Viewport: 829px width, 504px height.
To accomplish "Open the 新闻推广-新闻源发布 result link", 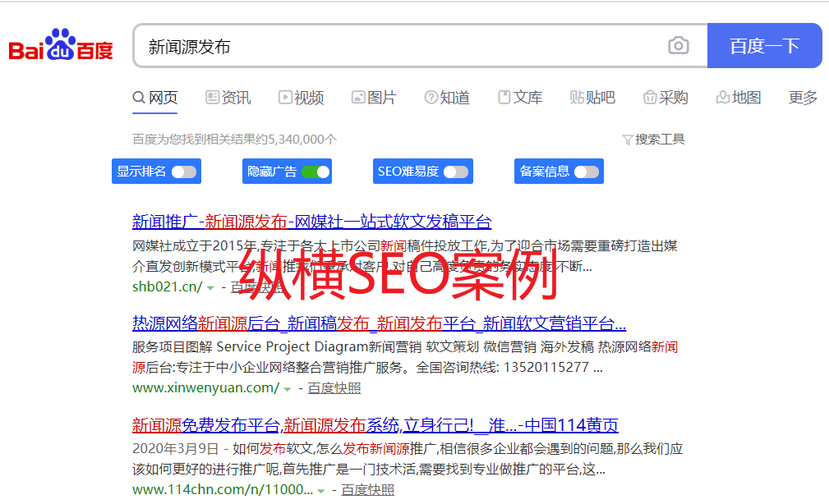I will tap(311, 222).
